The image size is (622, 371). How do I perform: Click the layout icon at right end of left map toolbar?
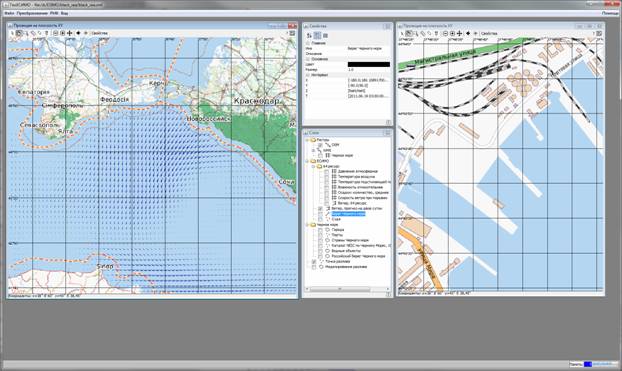tap(292, 33)
